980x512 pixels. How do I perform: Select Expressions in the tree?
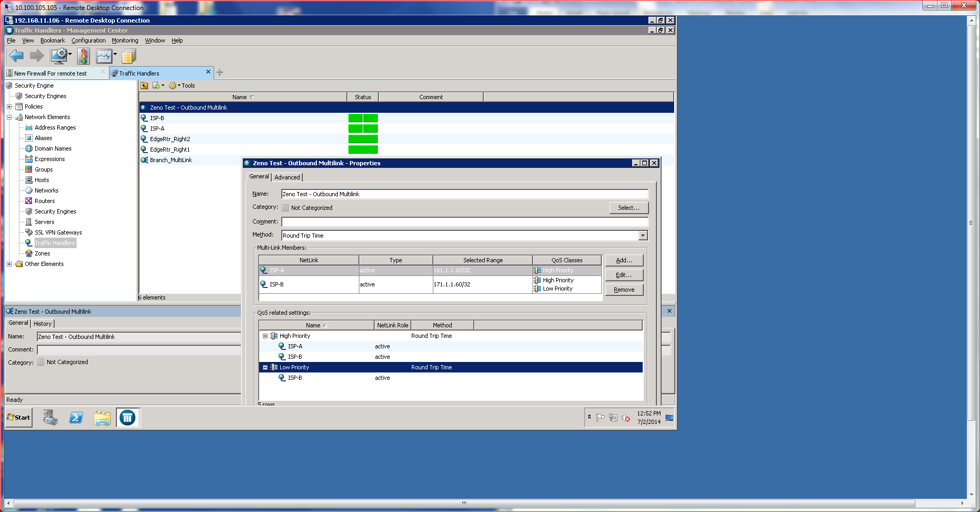tap(50, 159)
